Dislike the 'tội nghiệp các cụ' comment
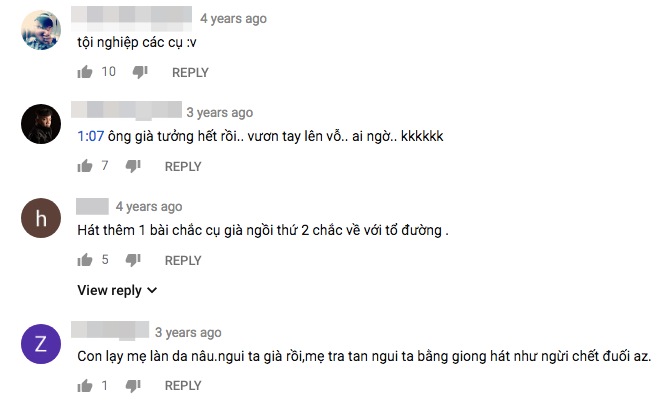 [140, 72]
